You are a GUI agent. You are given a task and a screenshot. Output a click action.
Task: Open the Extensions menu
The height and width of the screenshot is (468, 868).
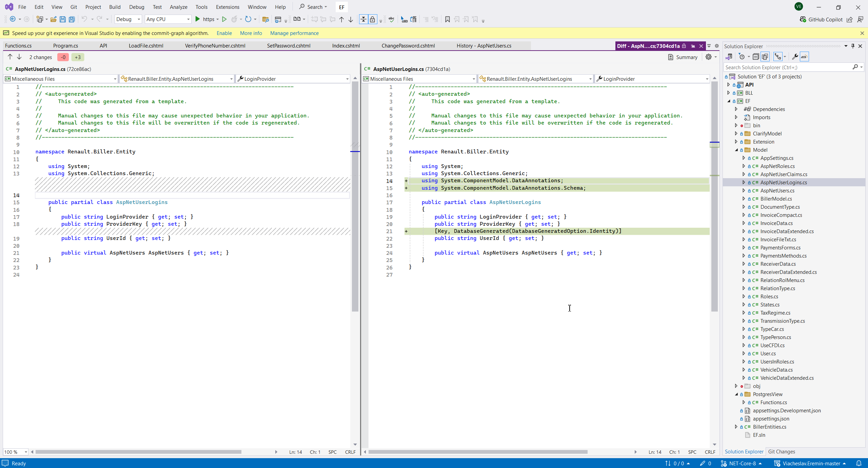pyautogui.click(x=227, y=7)
